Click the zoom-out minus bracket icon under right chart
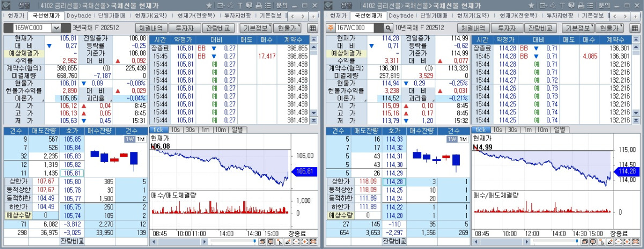Screen dimensions: 644x249 618,242
